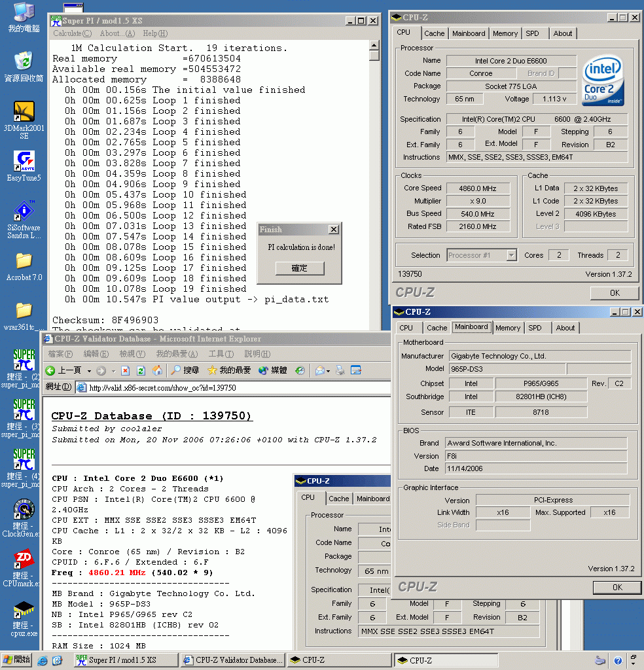Switch to Cache tab in top CPU-Z
This screenshot has width=644, height=670.
pos(435,33)
